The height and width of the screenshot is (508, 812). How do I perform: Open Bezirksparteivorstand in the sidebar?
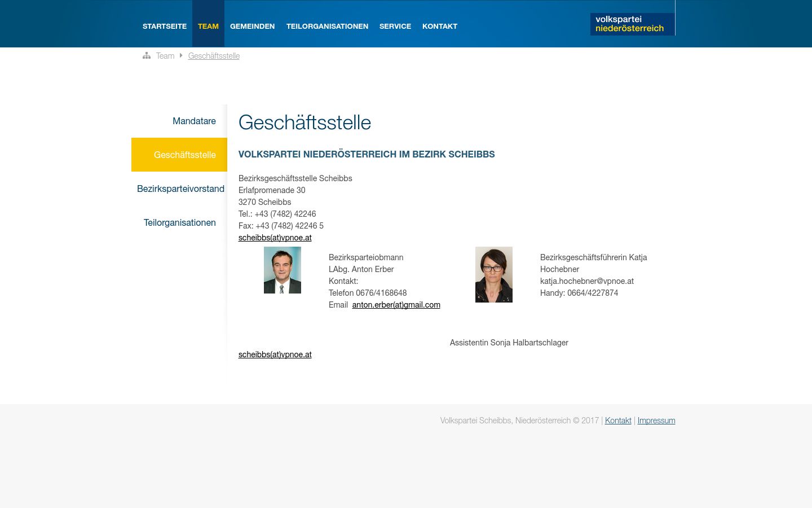tap(180, 189)
